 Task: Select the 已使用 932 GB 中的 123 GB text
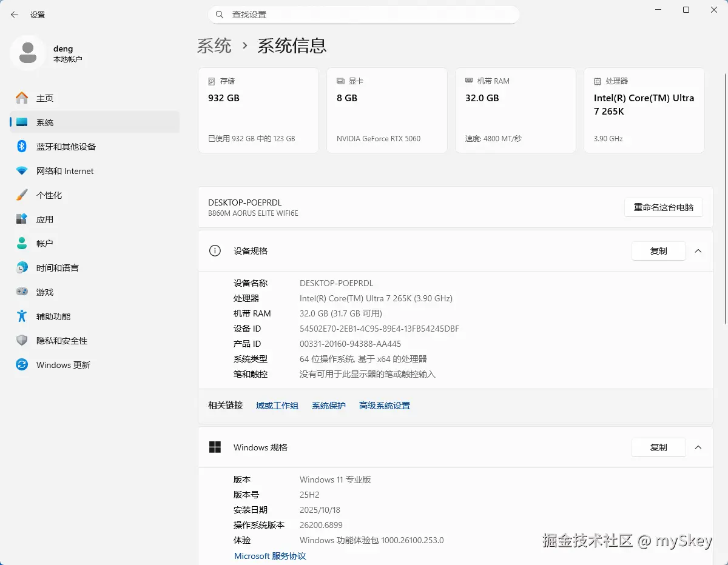(x=251, y=139)
